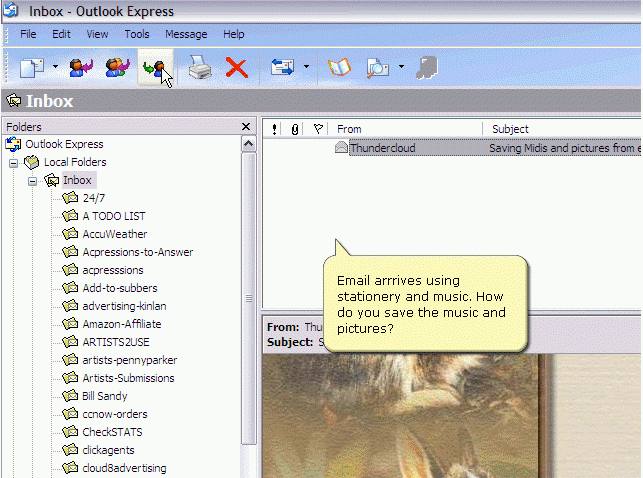
Task: Select the Outlook Express root item
Action: [64, 144]
